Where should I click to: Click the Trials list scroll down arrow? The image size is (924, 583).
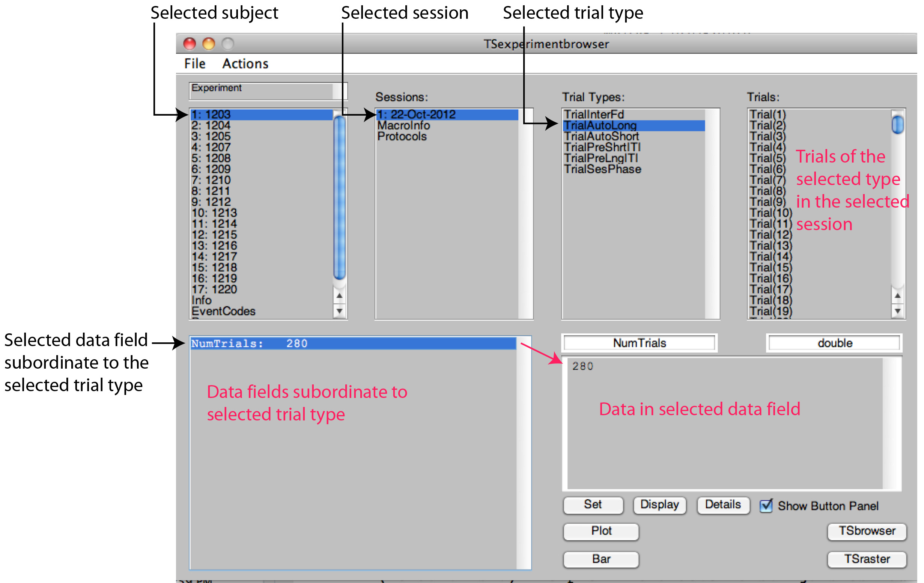pos(897,311)
